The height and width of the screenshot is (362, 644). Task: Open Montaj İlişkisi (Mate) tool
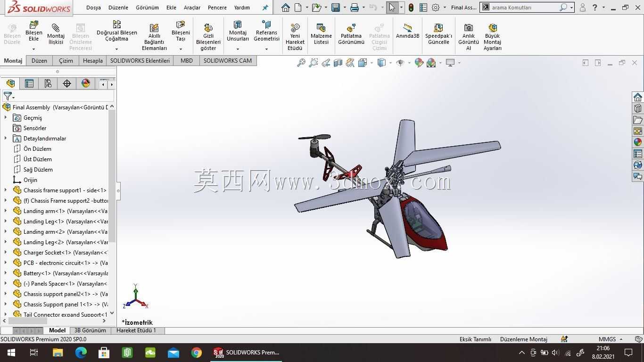pyautogui.click(x=56, y=35)
